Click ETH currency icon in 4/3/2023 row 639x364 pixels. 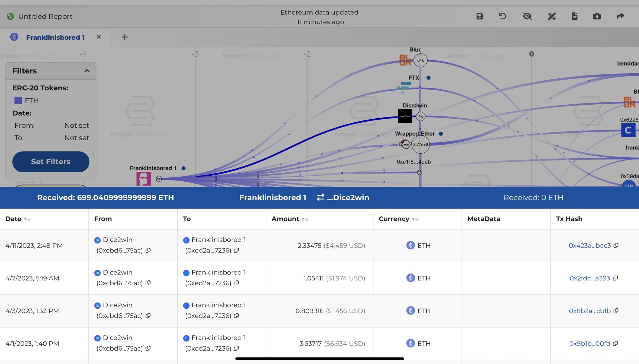click(x=410, y=311)
